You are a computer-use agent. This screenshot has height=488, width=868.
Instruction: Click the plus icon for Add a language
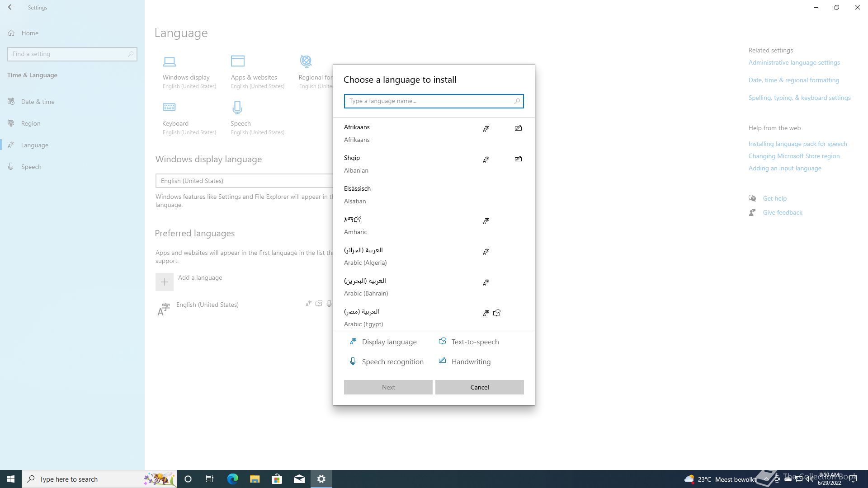(165, 282)
